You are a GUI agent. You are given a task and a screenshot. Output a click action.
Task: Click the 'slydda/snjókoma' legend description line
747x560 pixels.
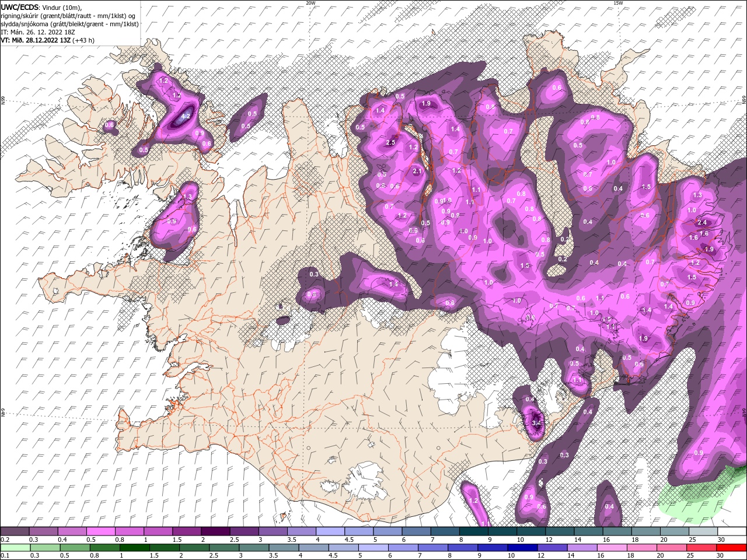(x=69, y=24)
